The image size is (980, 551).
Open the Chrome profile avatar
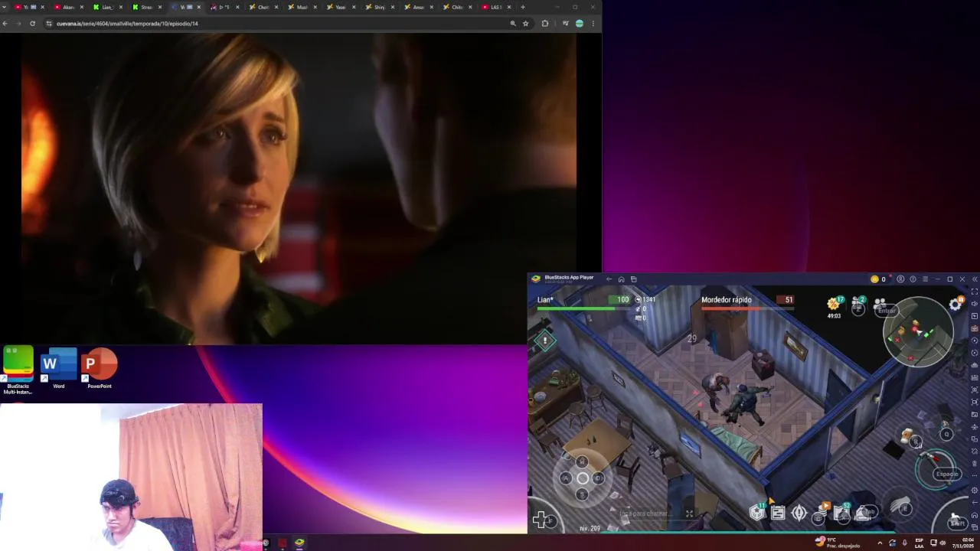tap(579, 24)
